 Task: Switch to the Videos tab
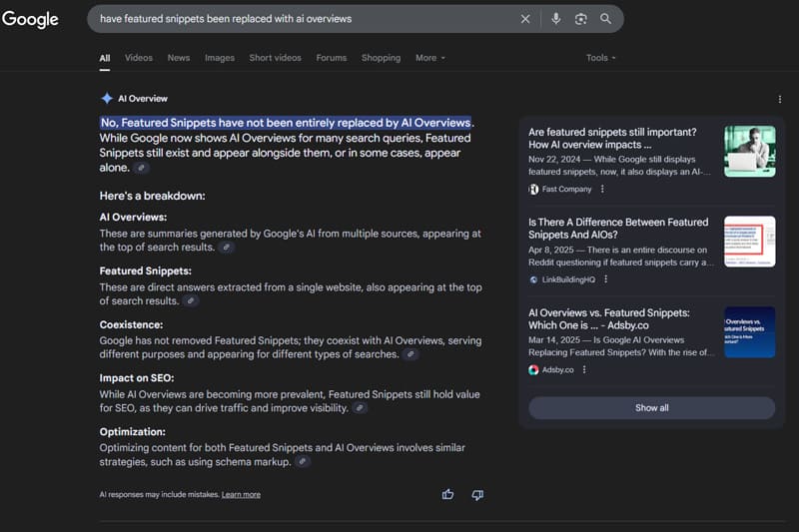pyautogui.click(x=139, y=58)
